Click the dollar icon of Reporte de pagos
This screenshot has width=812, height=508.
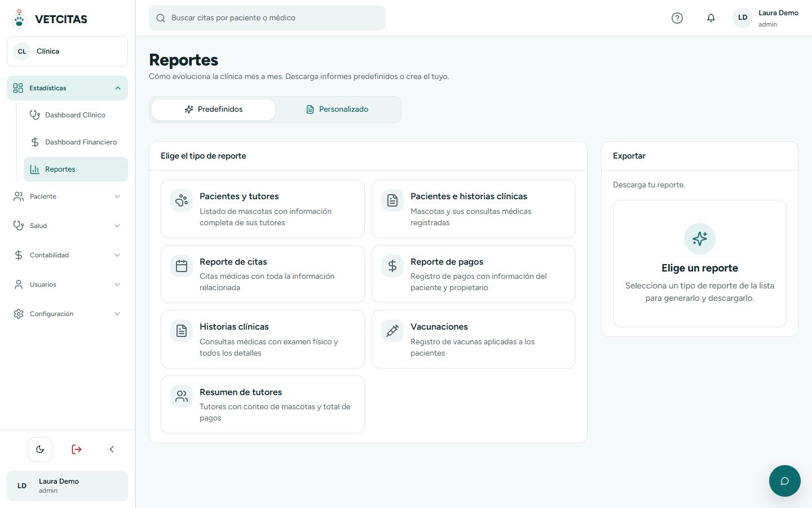click(x=392, y=266)
